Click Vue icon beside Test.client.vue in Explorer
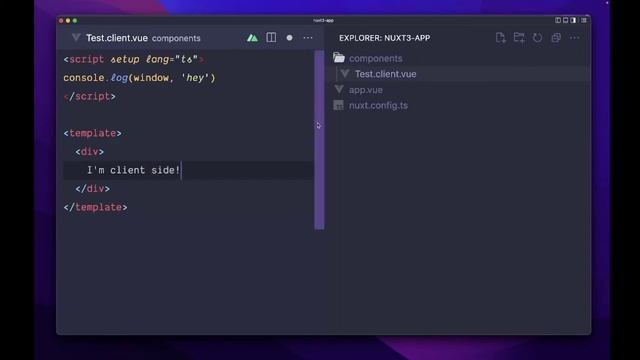The width and height of the screenshot is (640, 360). (x=345, y=74)
